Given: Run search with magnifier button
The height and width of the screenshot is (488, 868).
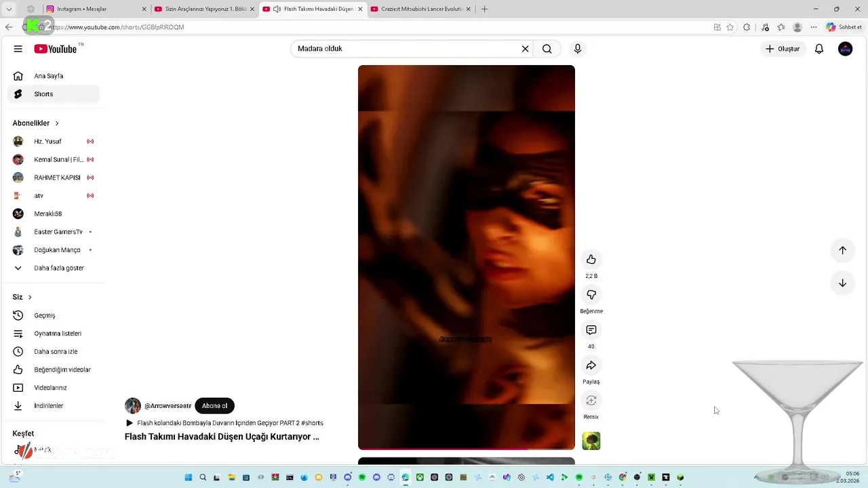Looking at the screenshot, I should point(547,49).
